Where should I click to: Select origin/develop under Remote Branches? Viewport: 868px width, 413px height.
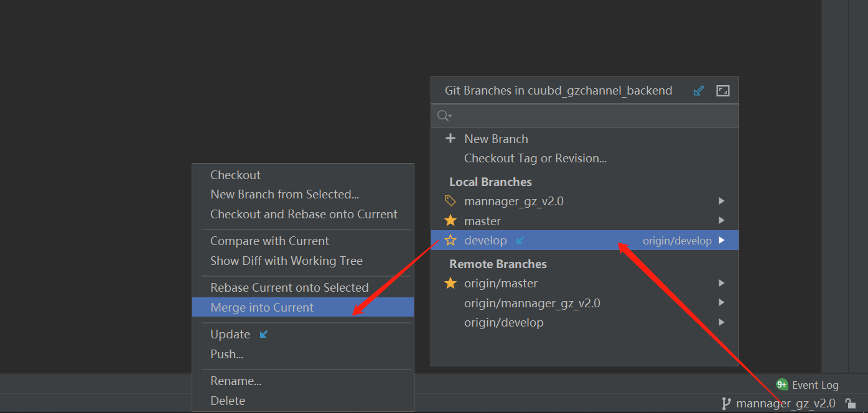click(585, 322)
